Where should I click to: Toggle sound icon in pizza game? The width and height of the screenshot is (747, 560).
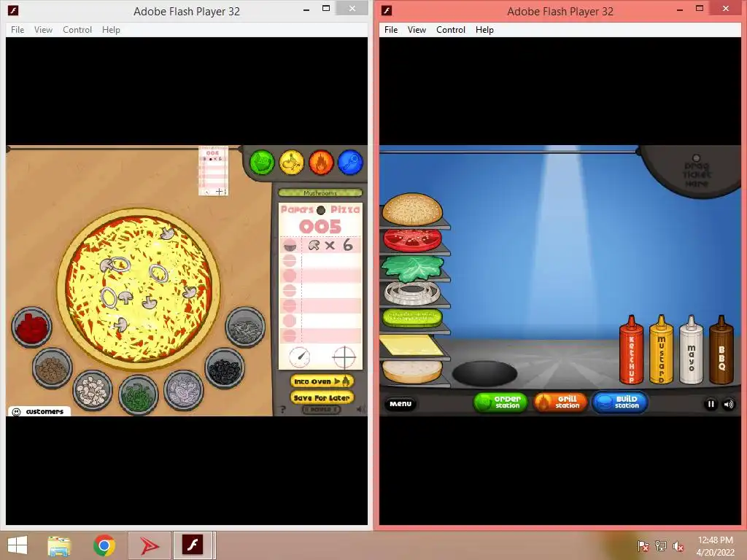360,408
